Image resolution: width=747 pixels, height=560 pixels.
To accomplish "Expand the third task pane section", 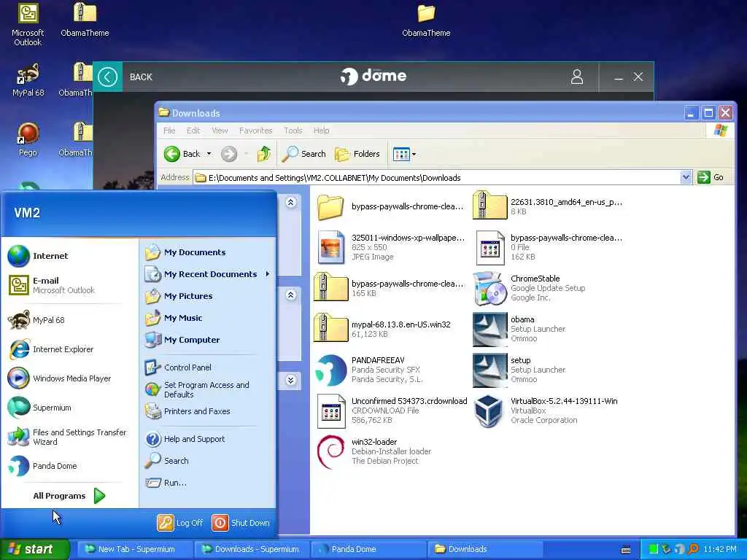I will coord(291,380).
